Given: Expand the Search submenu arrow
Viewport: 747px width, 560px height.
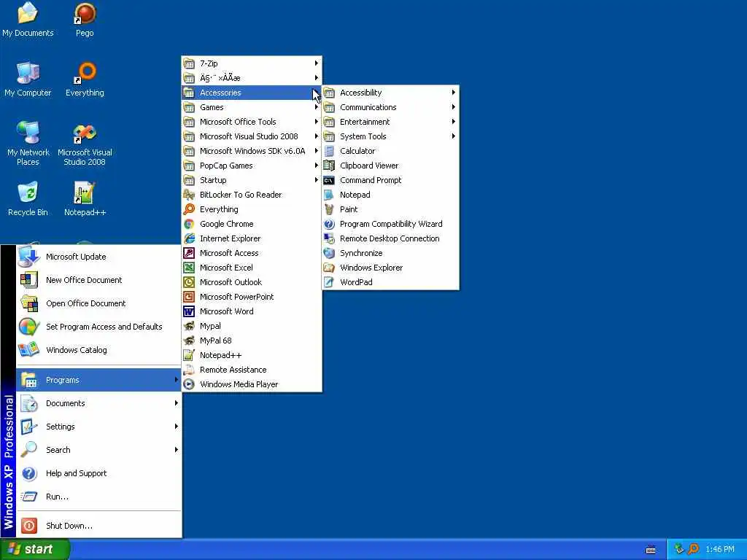Looking at the screenshot, I should click(x=177, y=450).
